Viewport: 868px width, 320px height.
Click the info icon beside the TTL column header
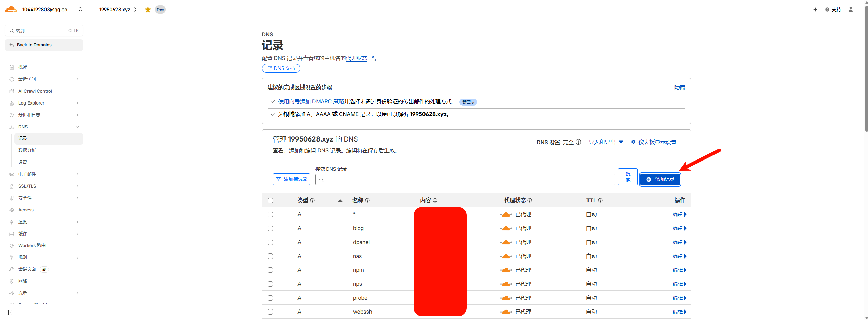coord(600,200)
